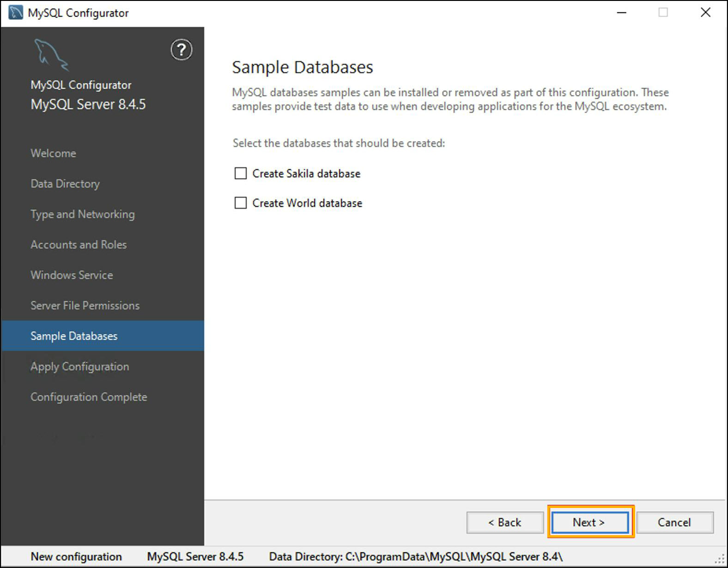This screenshot has width=728, height=568.
Task: Open Configuration Complete step
Action: [x=89, y=397]
